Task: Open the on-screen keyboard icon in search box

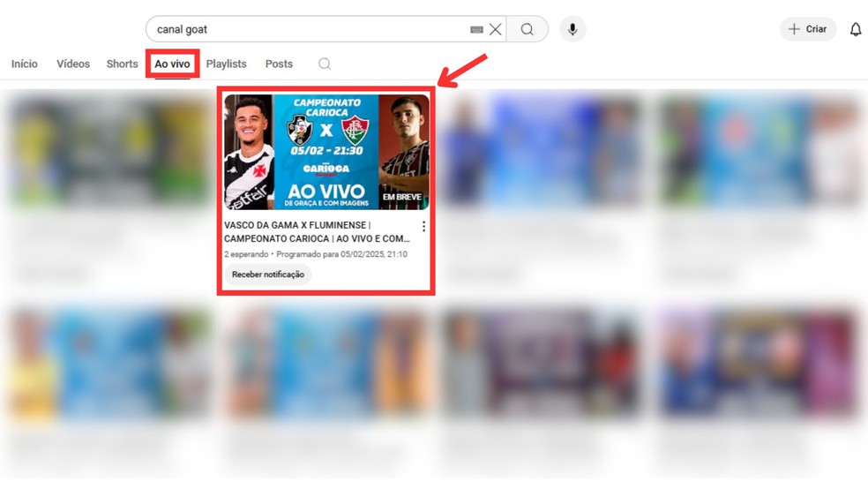Action: tap(476, 30)
